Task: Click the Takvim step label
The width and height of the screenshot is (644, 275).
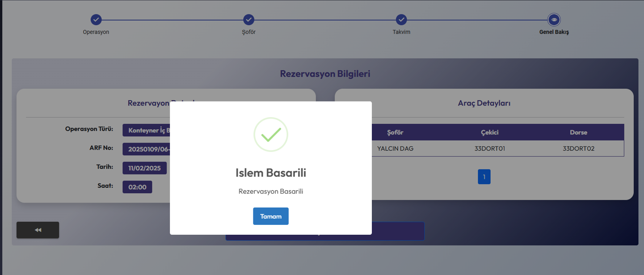Action: [401, 32]
